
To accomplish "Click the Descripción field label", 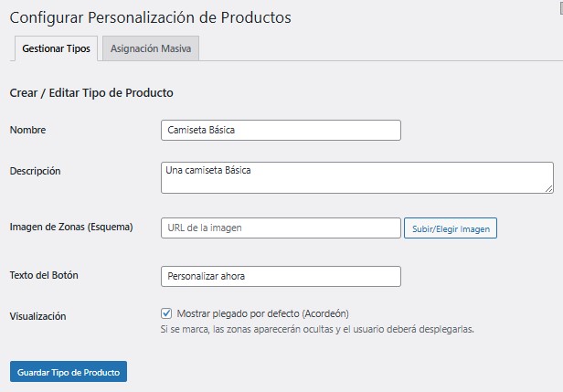I will point(35,171).
